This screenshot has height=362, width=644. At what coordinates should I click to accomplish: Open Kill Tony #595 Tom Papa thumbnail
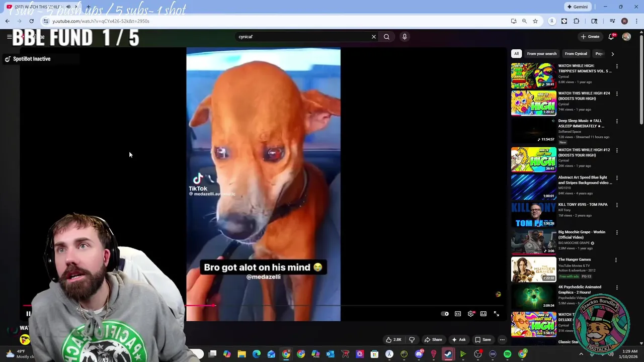pos(533,214)
